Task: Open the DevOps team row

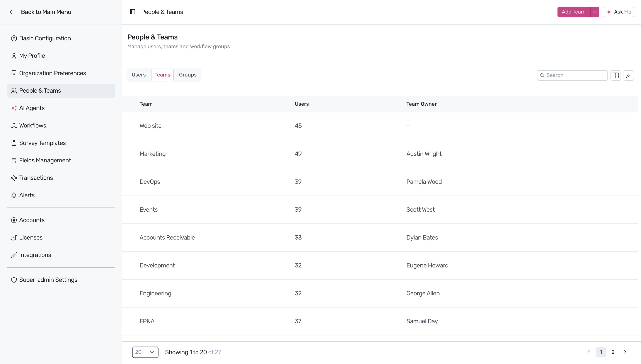Action: click(x=380, y=182)
